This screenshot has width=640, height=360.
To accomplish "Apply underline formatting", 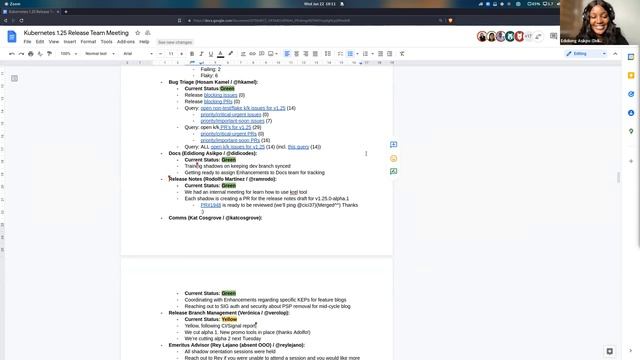I will 211,54.
